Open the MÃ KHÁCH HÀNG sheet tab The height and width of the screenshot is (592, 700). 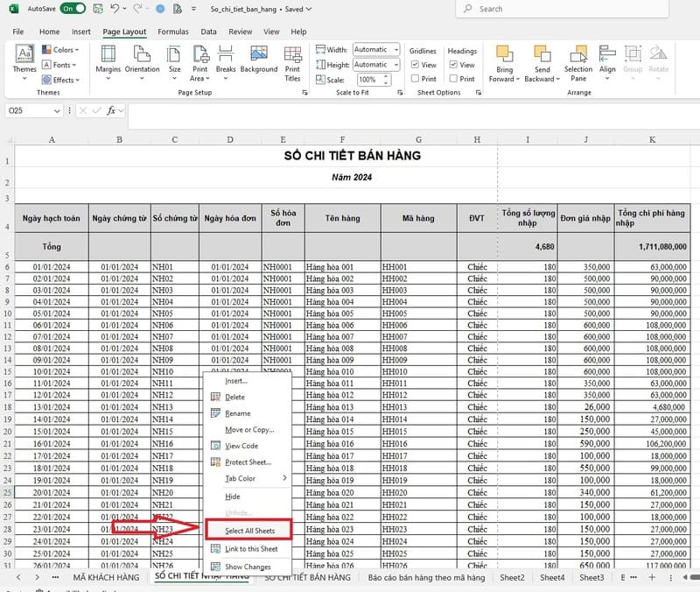click(x=106, y=577)
